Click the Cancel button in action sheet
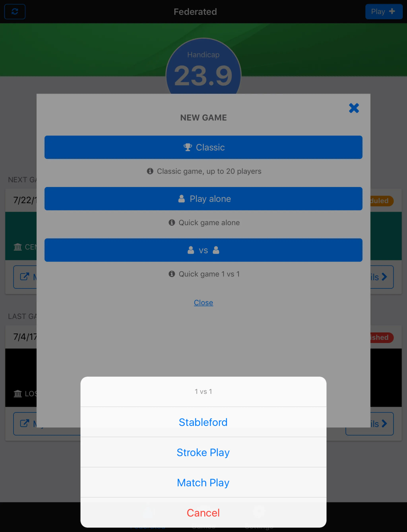The width and height of the screenshot is (407, 532). click(203, 512)
